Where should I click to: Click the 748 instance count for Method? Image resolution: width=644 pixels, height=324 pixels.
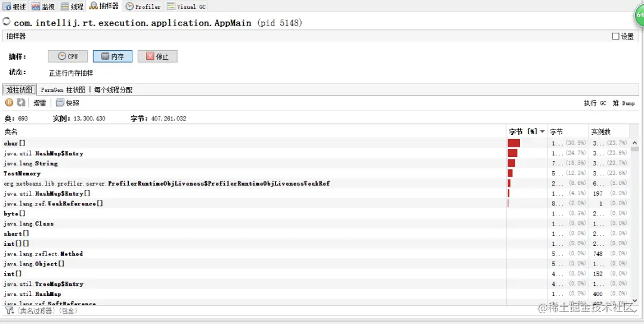[597, 254]
